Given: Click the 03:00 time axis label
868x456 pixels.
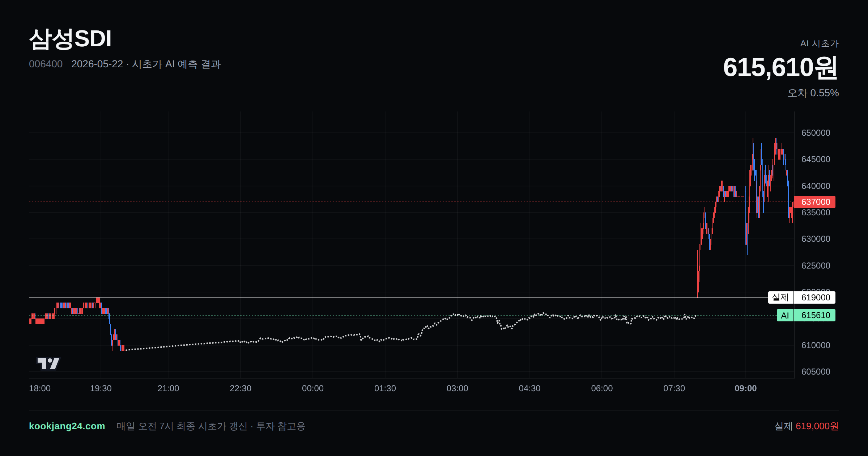Looking at the screenshot, I should coord(458,388).
